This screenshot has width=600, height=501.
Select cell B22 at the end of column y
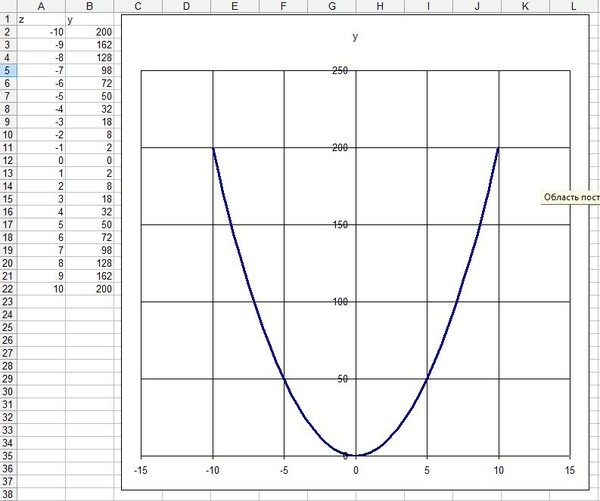(x=91, y=288)
